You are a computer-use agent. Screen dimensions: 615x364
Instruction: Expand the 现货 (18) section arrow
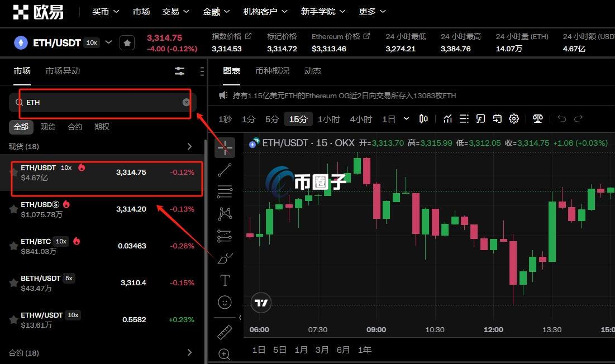tap(189, 146)
